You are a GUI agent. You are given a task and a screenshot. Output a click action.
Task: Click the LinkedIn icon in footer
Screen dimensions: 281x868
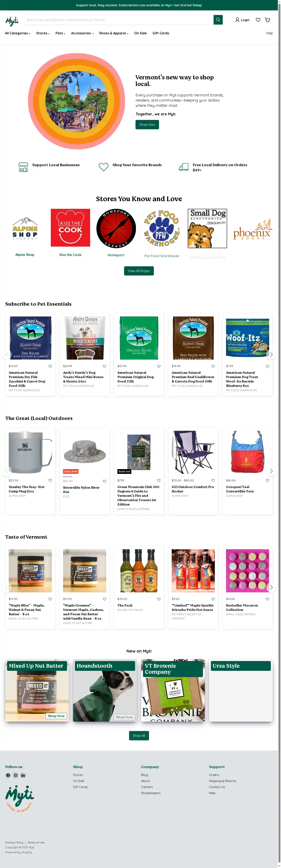tap(23, 775)
